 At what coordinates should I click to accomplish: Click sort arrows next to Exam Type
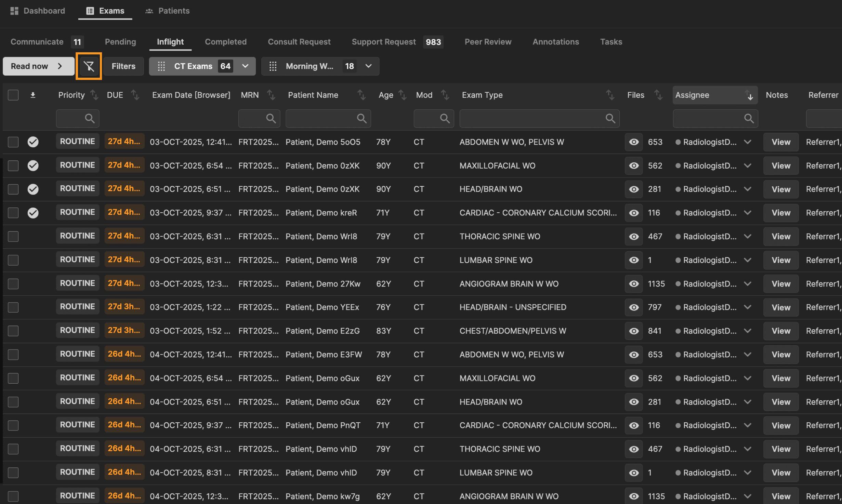(x=610, y=95)
